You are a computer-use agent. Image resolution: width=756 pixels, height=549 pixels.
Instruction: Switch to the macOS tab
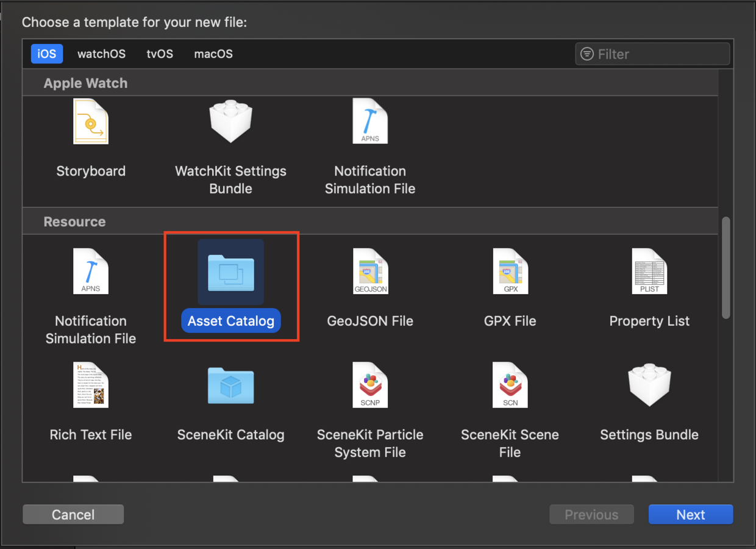(x=213, y=54)
